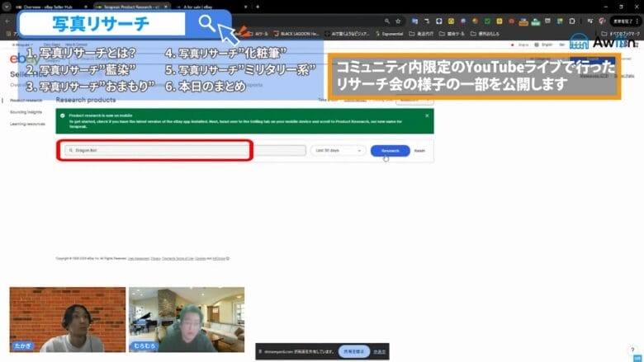
Task: Open a new browser tab with plus
Action: 258,7
